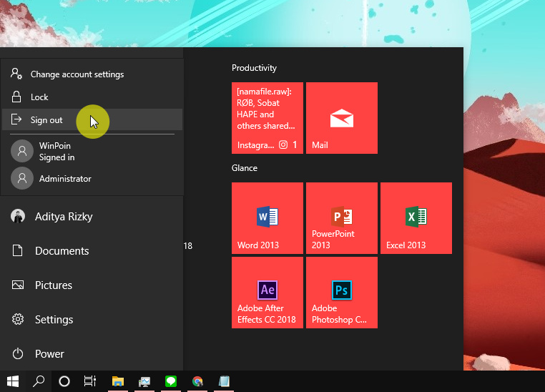Click the padlock icon beside Lock

click(x=16, y=97)
